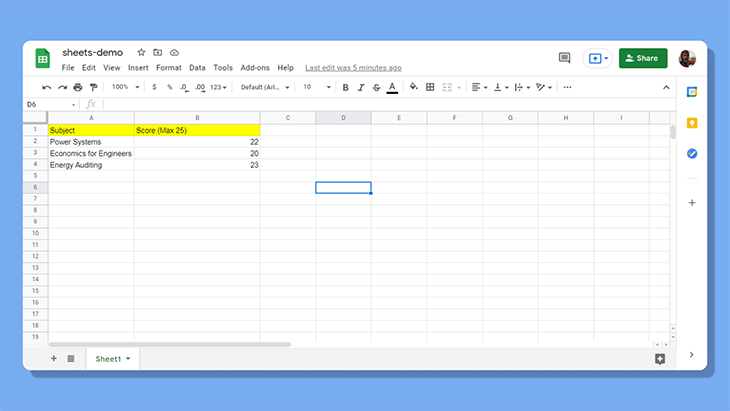Open the zoom 100% dropdown
Image resolution: width=730 pixels, height=411 pixels.
pyautogui.click(x=125, y=87)
